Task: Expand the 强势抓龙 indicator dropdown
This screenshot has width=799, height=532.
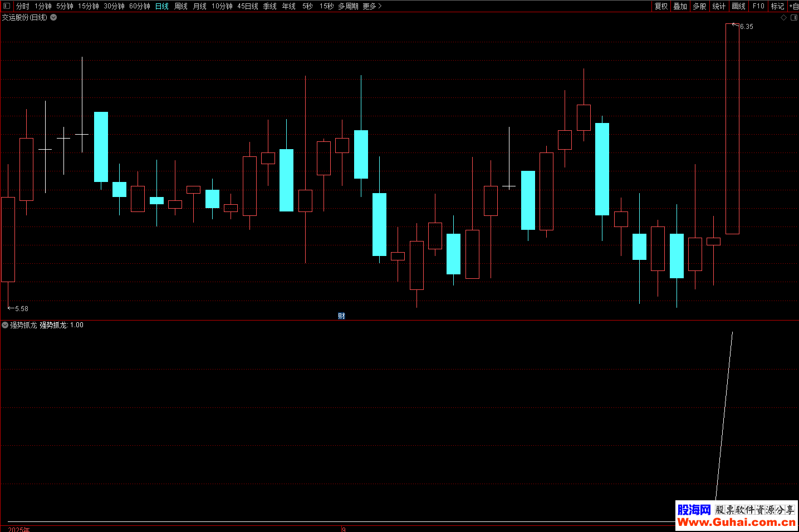Action: point(5,325)
